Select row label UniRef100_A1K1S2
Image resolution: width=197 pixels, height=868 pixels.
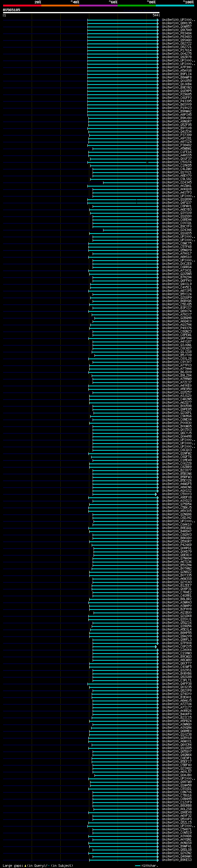click(x=177, y=491)
